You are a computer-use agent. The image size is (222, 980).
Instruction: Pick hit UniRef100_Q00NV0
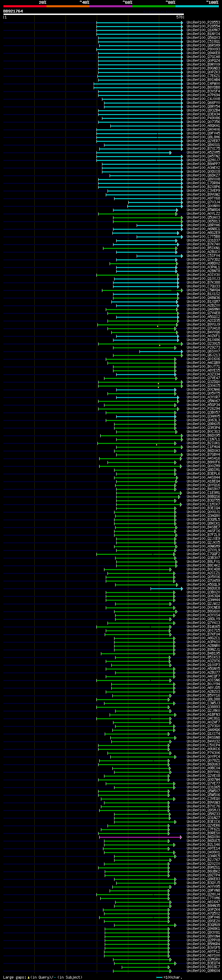pyautogui.click(x=203, y=206)
